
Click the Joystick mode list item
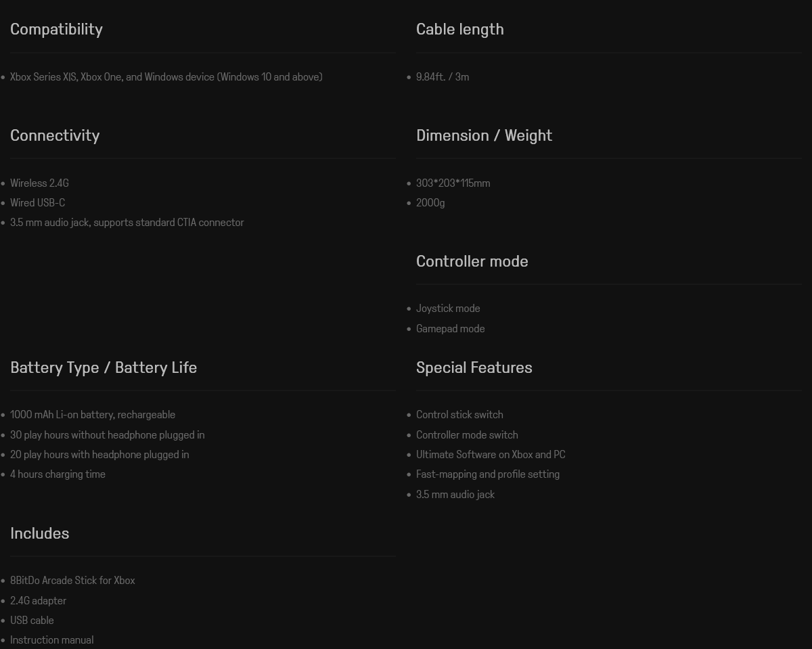tap(448, 309)
